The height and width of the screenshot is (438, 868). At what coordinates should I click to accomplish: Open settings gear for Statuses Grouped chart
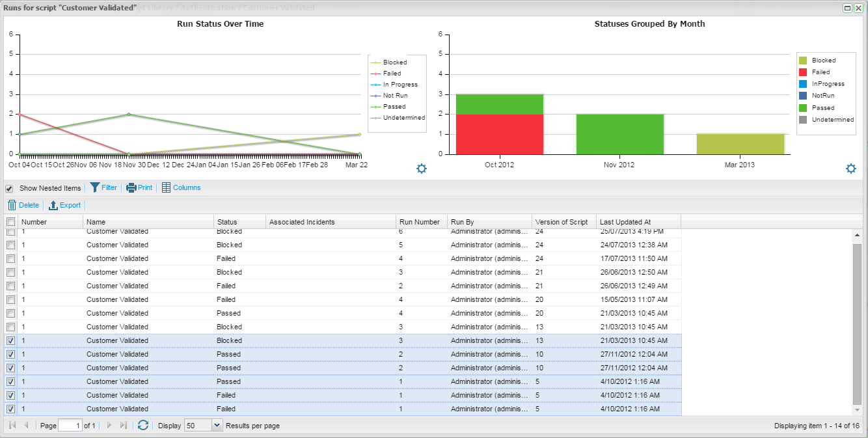coord(851,169)
